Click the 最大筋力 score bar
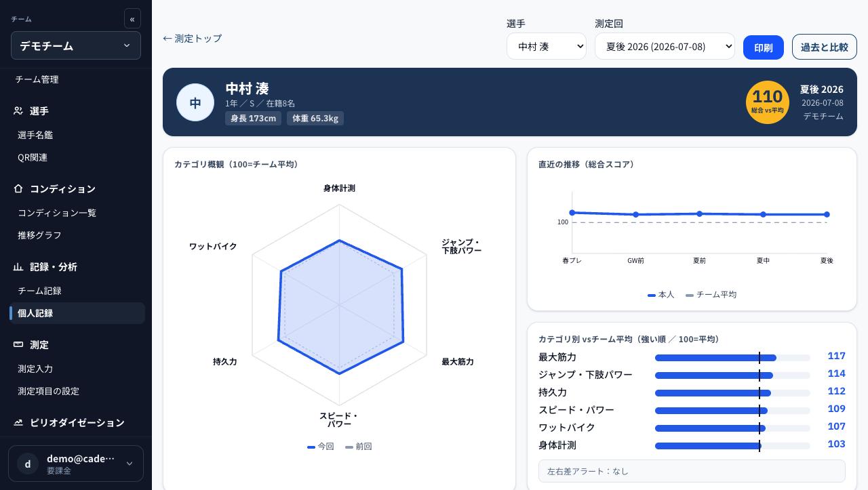Viewport: 868px width, 490px height. [732, 358]
